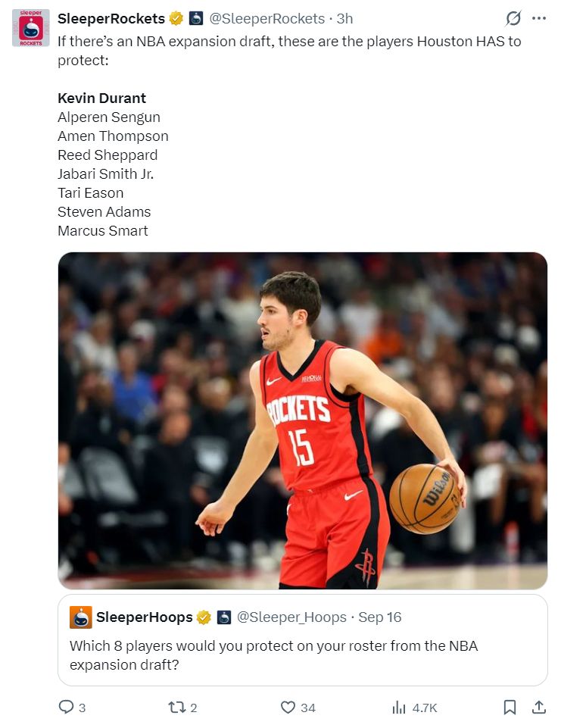The height and width of the screenshot is (728, 561).
Task: Open the Rockets player photo
Action: (x=303, y=420)
